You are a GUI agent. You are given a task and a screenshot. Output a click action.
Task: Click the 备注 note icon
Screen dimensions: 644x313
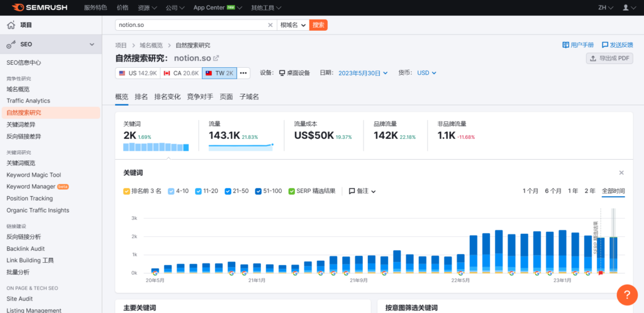[352, 191]
